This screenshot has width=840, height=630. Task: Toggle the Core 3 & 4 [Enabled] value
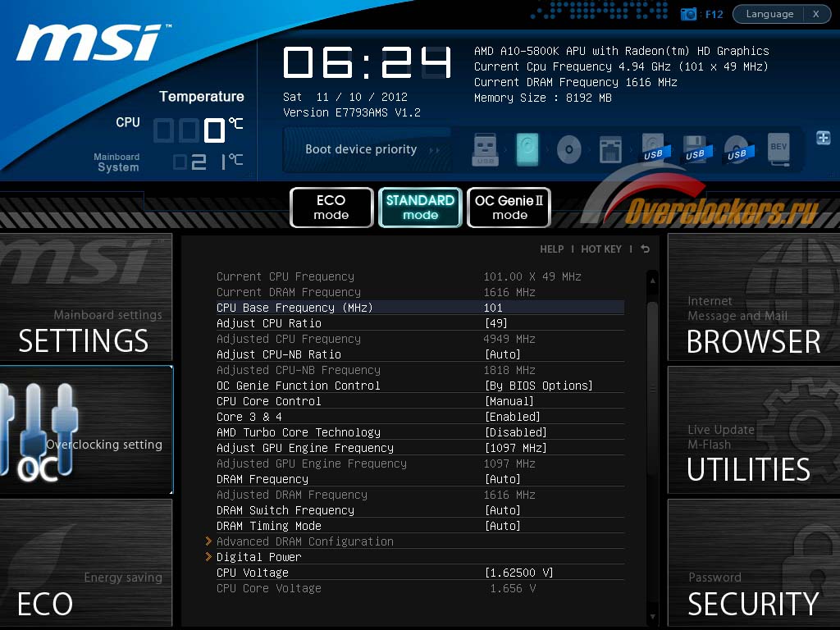[x=512, y=417]
